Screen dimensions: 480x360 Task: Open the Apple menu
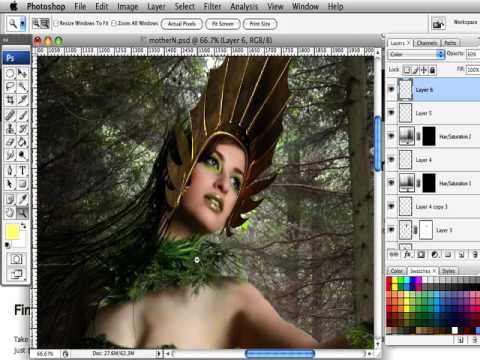pos(14,6)
